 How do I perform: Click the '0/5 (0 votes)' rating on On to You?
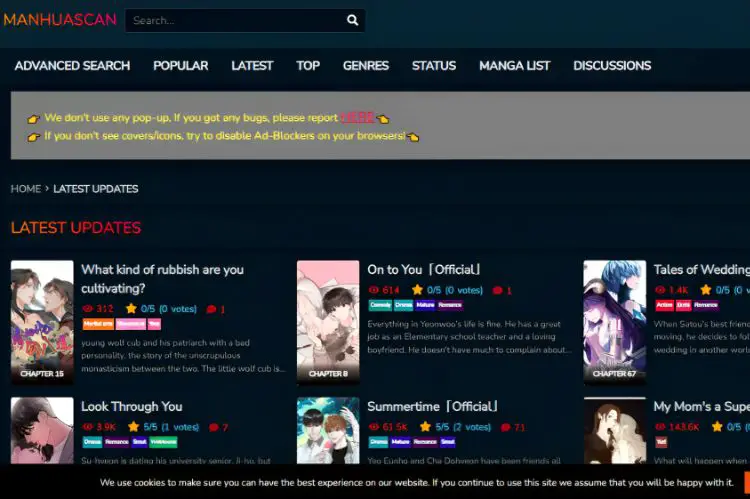coord(455,290)
